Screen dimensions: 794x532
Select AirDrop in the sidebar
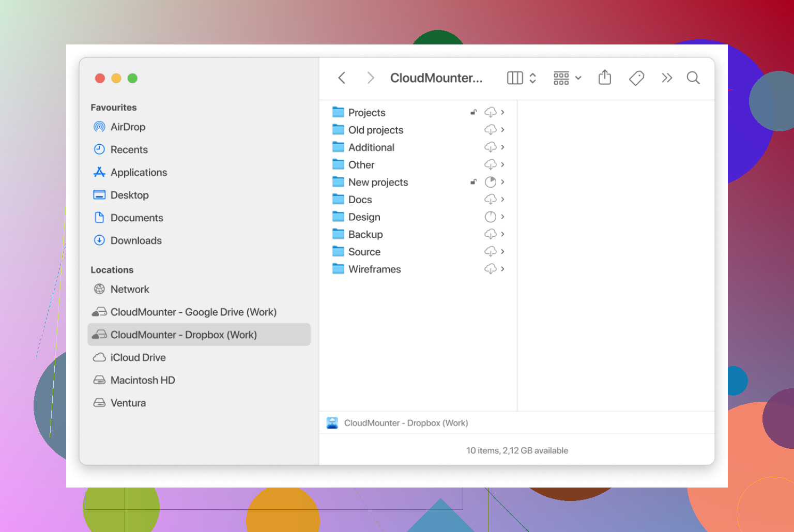[x=128, y=127]
